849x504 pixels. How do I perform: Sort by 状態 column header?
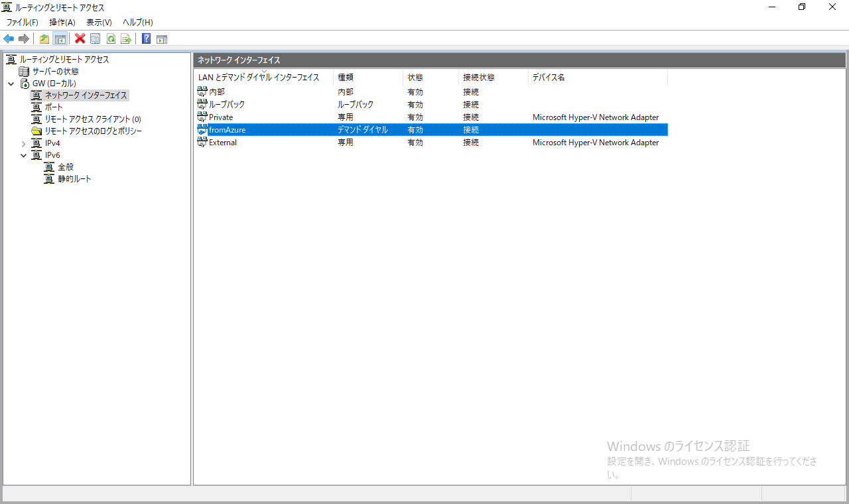(431, 78)
